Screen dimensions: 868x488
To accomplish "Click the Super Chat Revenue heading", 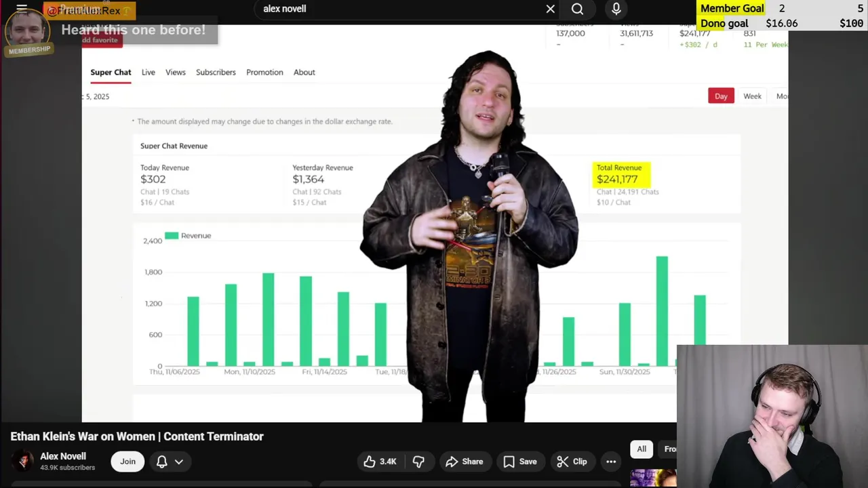I will point(174,146).
